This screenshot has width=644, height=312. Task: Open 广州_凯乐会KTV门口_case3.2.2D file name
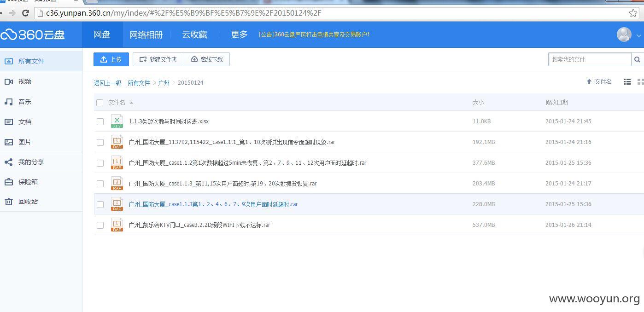pos(199,225)
